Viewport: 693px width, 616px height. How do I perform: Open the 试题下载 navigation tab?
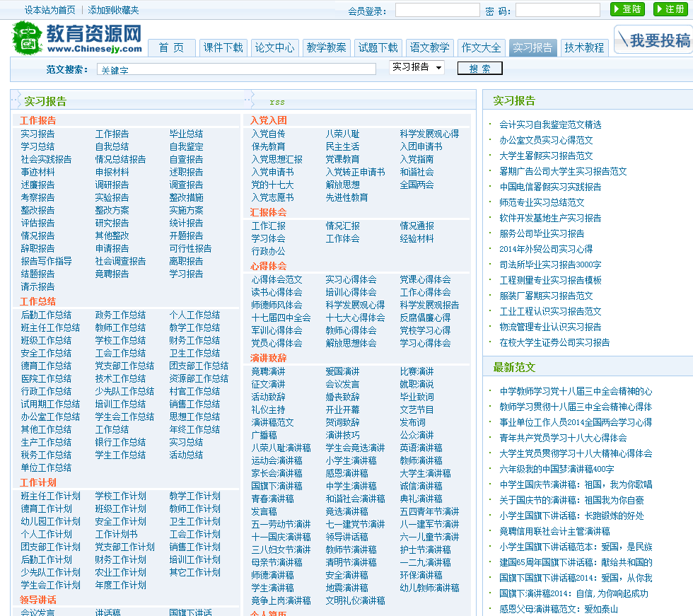coord(378,47)
